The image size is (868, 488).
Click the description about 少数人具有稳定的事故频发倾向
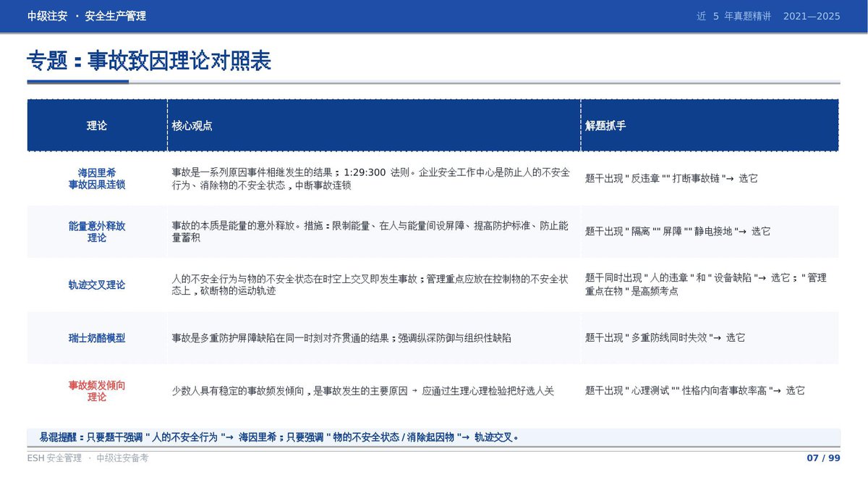pos(374,391)
